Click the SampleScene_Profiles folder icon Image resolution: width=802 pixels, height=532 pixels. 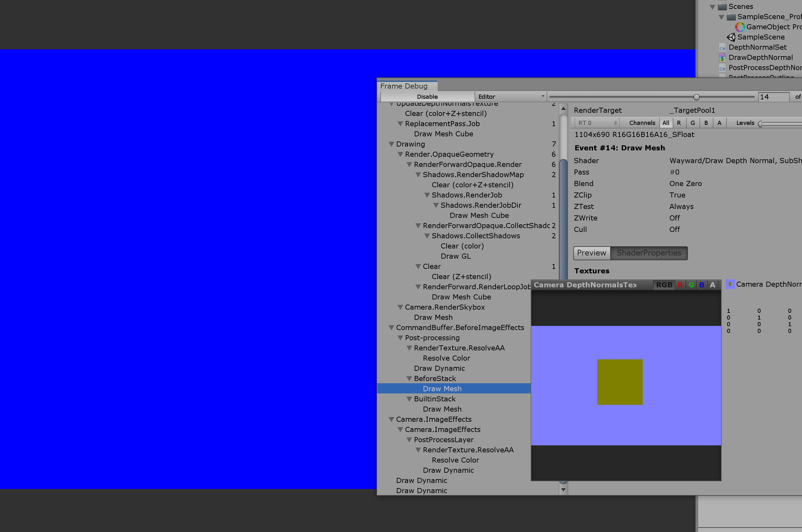(731, 17)
